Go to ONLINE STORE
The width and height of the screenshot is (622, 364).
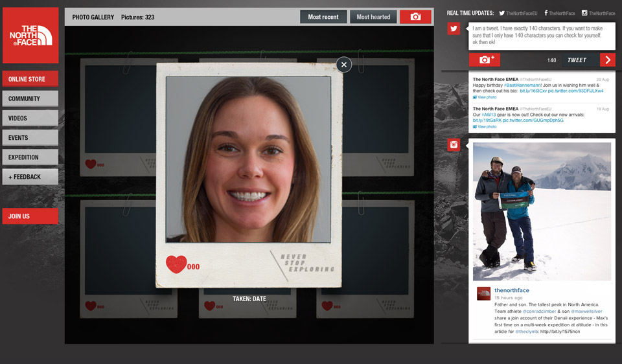pyautogui.click(x=30, y=79)
